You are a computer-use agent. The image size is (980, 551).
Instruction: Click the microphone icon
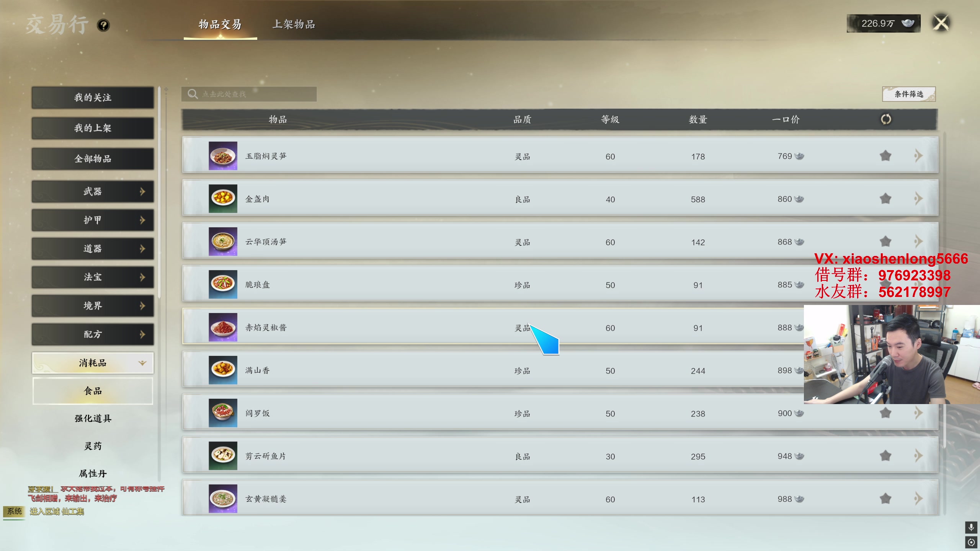pyautogui.click(x=971, y=528)
